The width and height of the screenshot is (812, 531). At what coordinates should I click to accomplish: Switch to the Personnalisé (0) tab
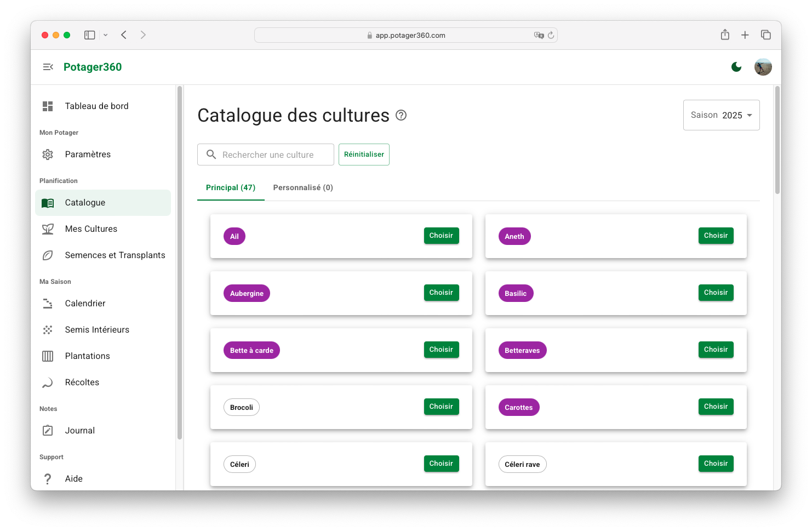click(302, 187)
